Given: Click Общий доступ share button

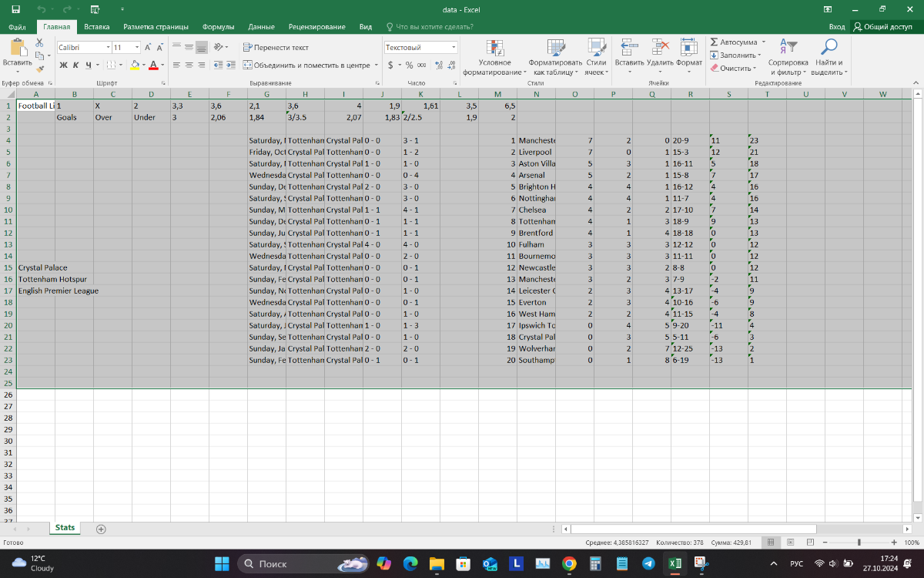Looking at the screenshot, I should 882,27.
